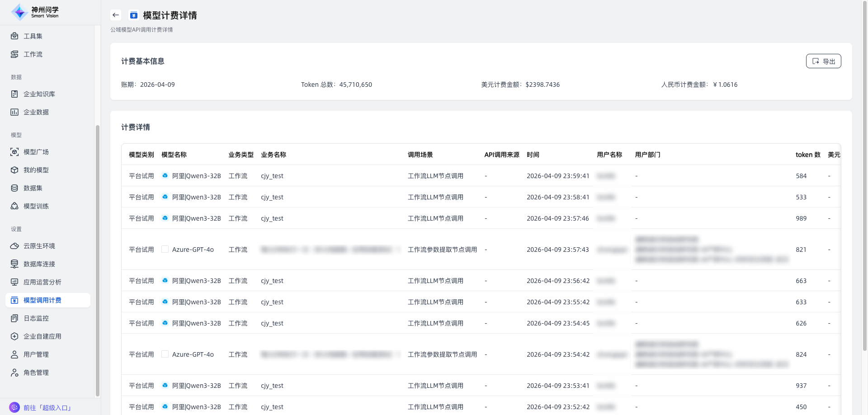Image resolution: width=868 pixels, height=415 pixels.
Task: Go to 角色管理 page
Action: [x=36, y=373]
